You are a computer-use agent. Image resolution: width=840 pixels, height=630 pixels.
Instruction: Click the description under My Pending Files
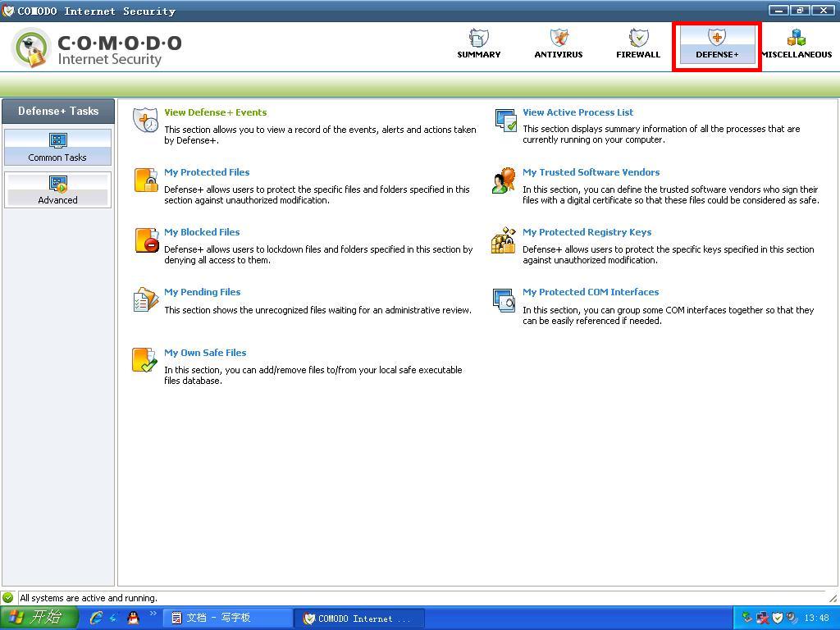317,310
